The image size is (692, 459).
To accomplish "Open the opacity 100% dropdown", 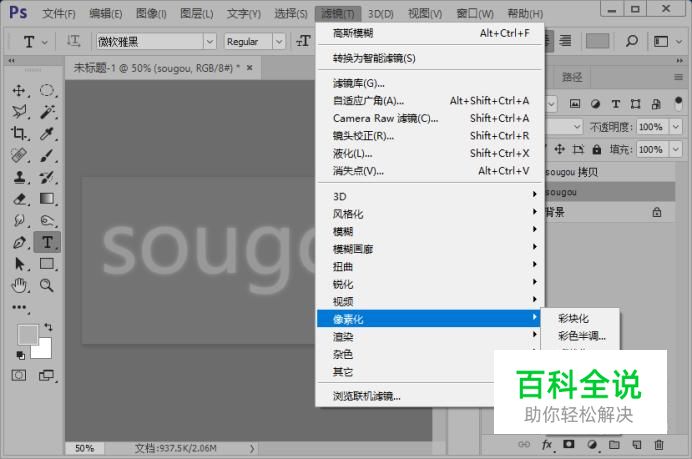I will 676,127.
